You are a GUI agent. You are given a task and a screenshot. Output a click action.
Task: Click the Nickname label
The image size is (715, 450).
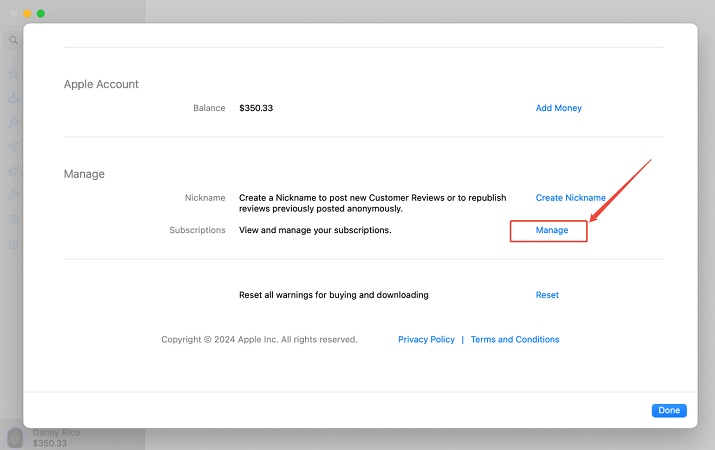pyautogui.click(x=205, y=198)
